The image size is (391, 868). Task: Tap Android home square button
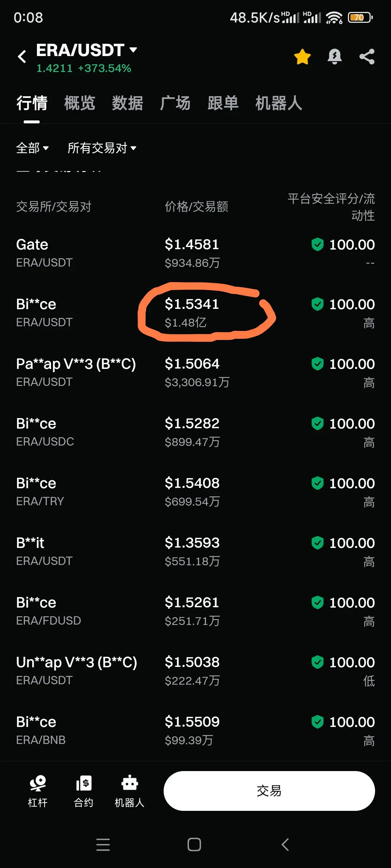(194, 844)
